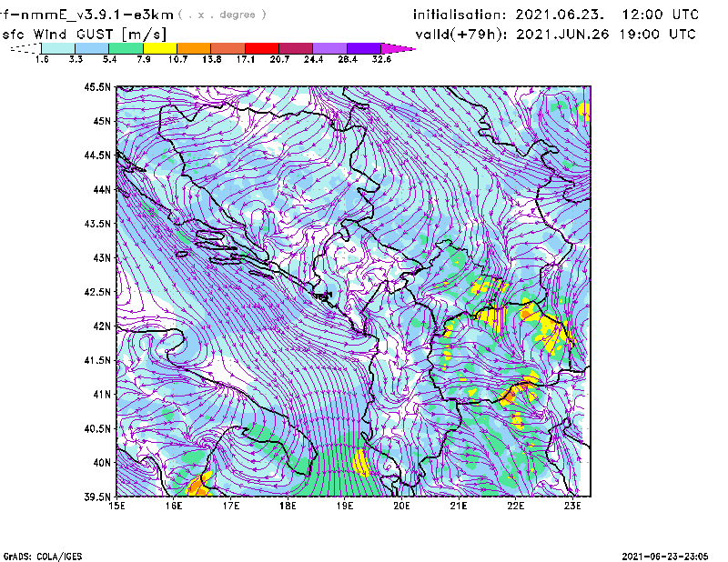Click the '45.5N' latitude label
This screenshot has width=728, height=562.
(97, 86)
